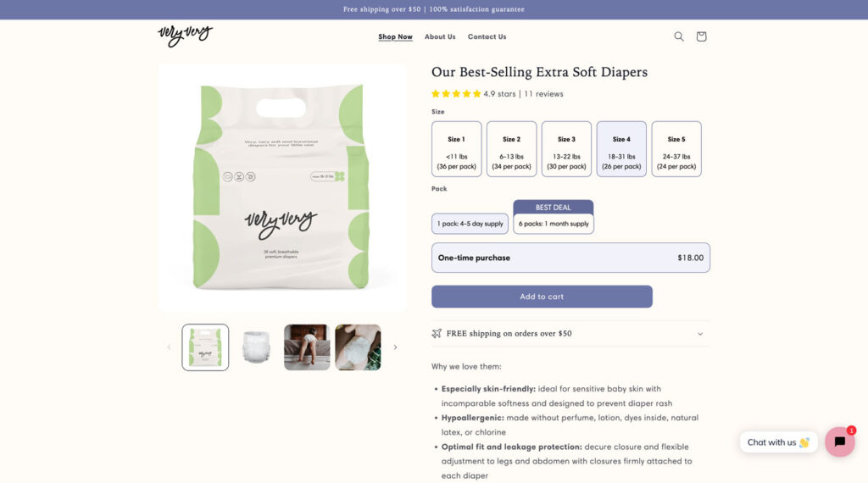
Task: Select One-time purchase option
Action: click(x=570, y=258)
